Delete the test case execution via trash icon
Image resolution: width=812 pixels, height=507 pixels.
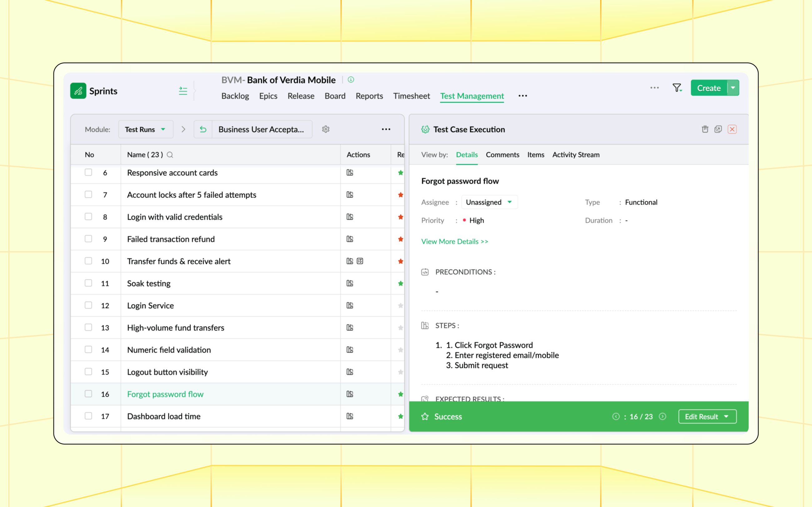point(705,129)
